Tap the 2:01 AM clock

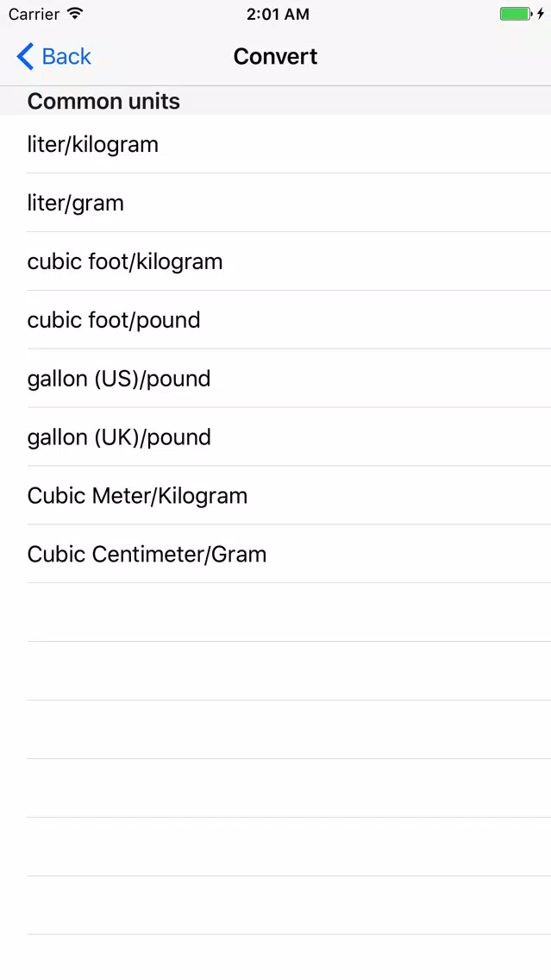pos(278,14)
